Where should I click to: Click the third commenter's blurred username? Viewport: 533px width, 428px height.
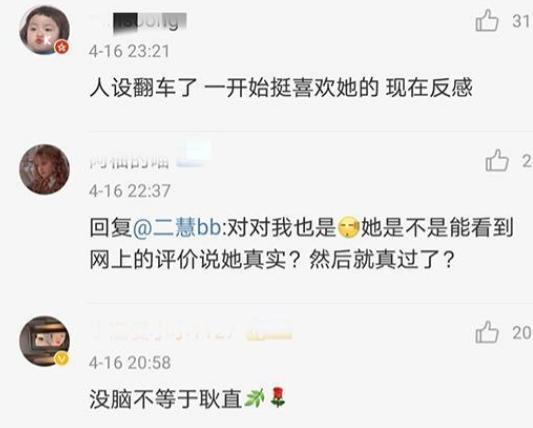coord(190,331)
